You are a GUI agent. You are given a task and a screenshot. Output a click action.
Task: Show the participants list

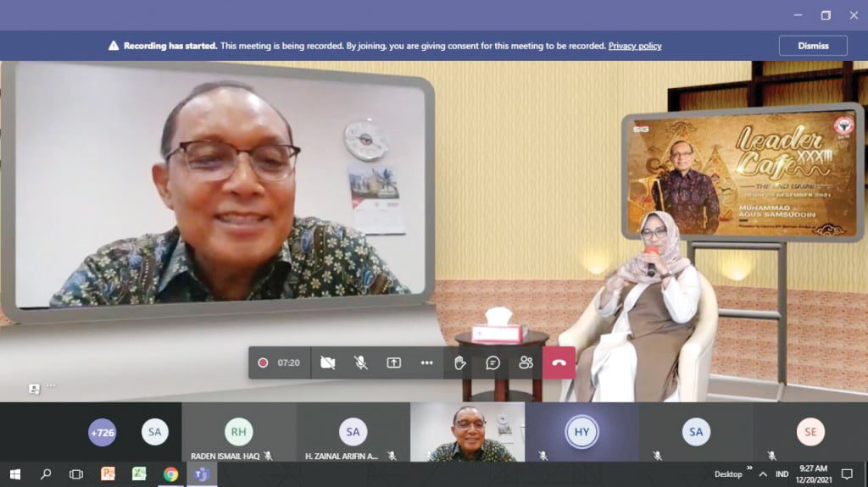pyautogui.click(x=526, y=362)
